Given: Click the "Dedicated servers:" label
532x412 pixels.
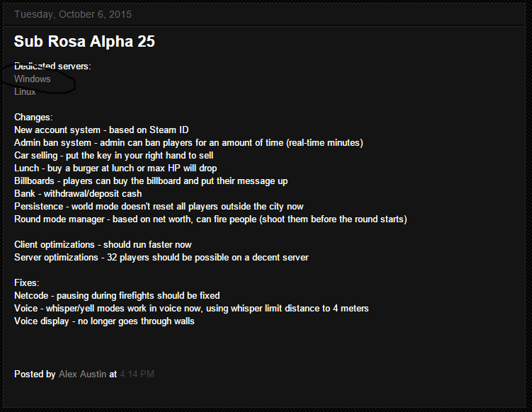Looking at the screenshot, I should [x=52, y=67].
